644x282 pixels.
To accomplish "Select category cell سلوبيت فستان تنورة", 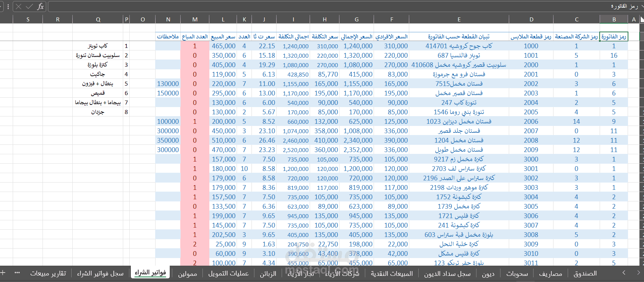I will click(98, 56).
